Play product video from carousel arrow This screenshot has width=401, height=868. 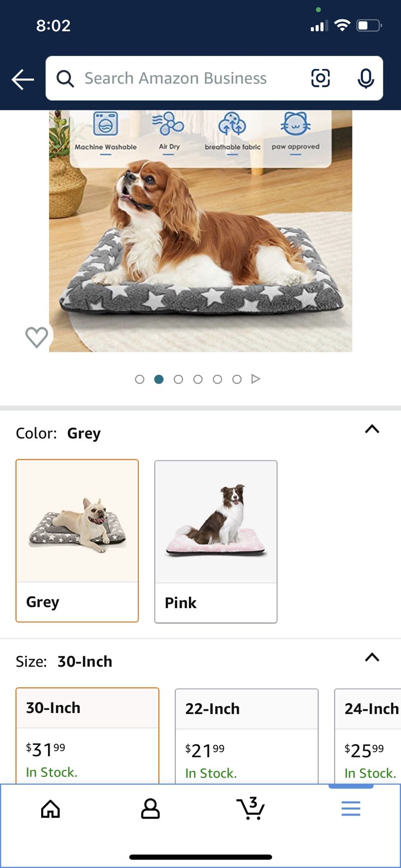256,379
